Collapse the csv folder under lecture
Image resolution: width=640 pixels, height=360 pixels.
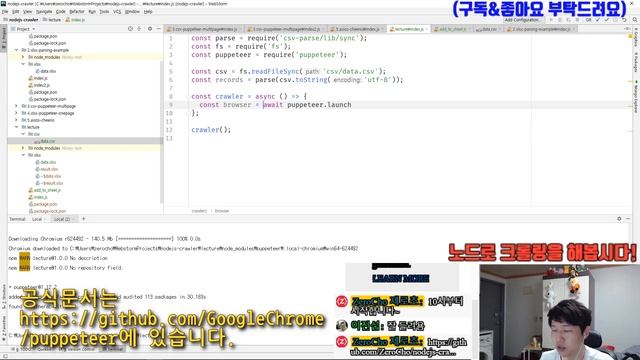tap(23, 134)
